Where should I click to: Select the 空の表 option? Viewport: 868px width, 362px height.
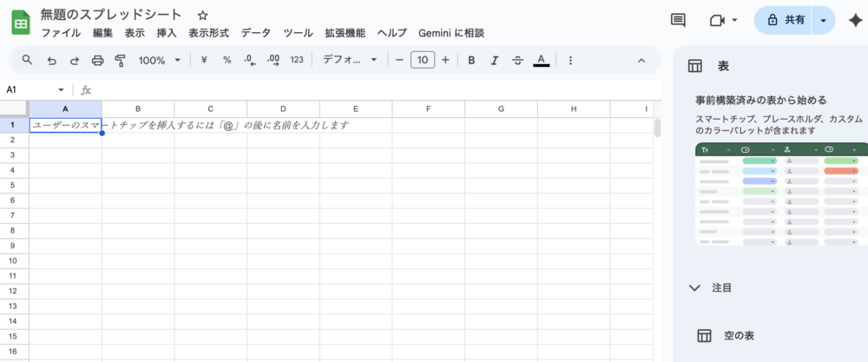pyautogui.click(x=739, y=335)
